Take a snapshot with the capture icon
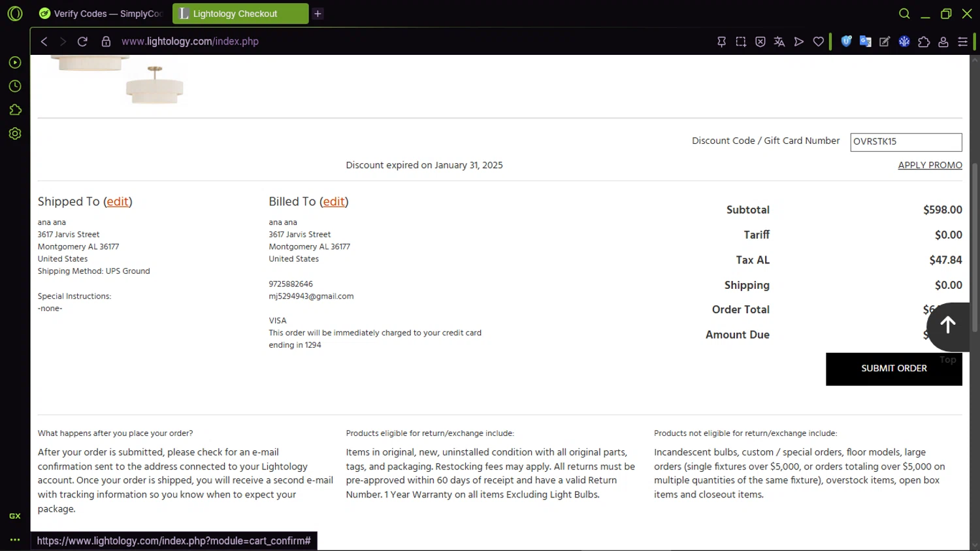The height and width of the screenshot is (551, 980). coord(741,42)
